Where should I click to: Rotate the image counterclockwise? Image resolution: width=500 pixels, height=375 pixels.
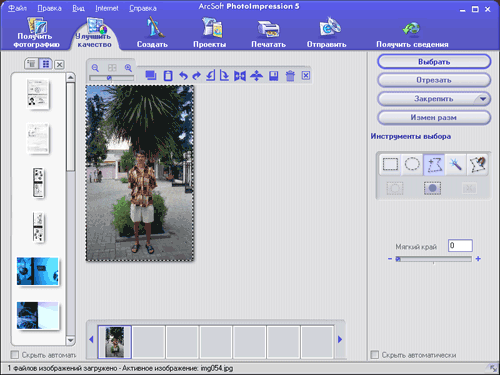211,75
